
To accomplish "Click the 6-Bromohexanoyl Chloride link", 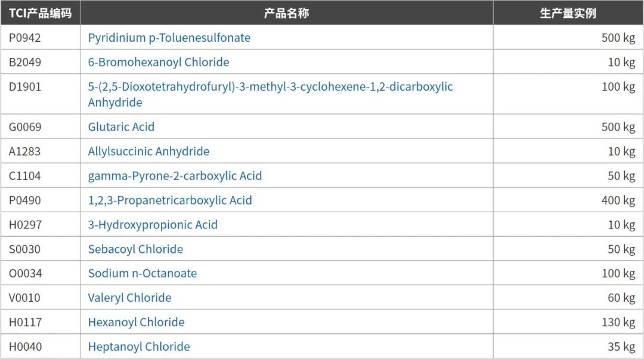I will pos(158,62).
